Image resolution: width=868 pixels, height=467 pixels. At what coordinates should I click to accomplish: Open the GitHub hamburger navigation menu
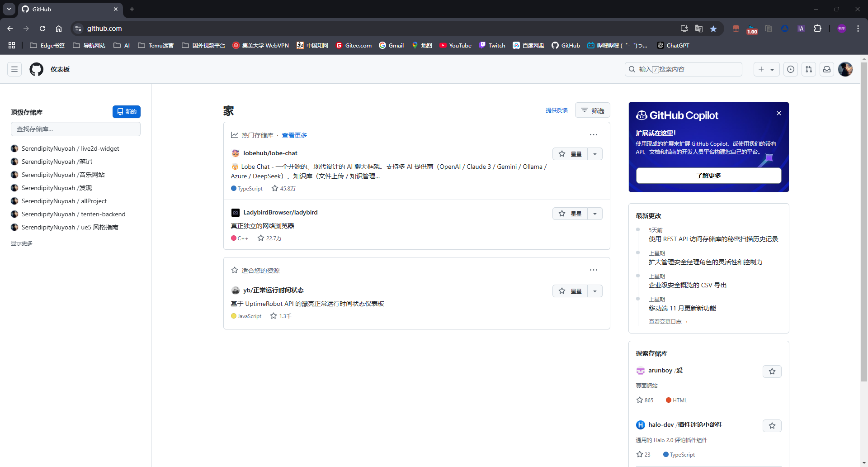[x=14, y=69]
